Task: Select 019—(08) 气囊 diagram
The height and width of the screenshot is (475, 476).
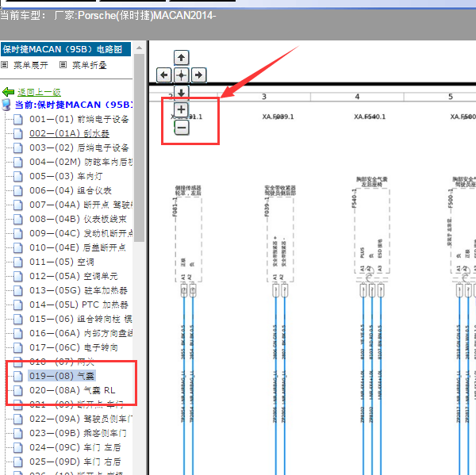Action: point(62,376)
